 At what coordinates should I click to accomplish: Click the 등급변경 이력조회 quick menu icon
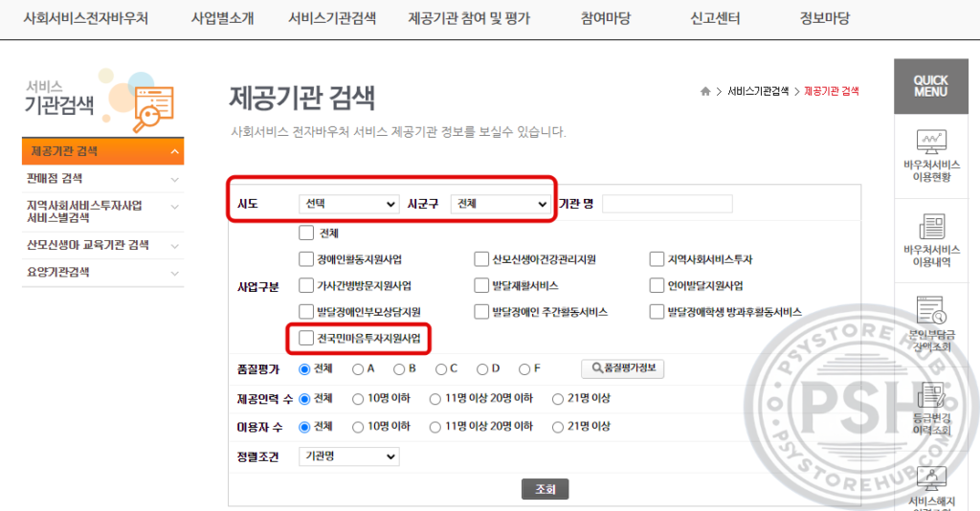(931, 395)
